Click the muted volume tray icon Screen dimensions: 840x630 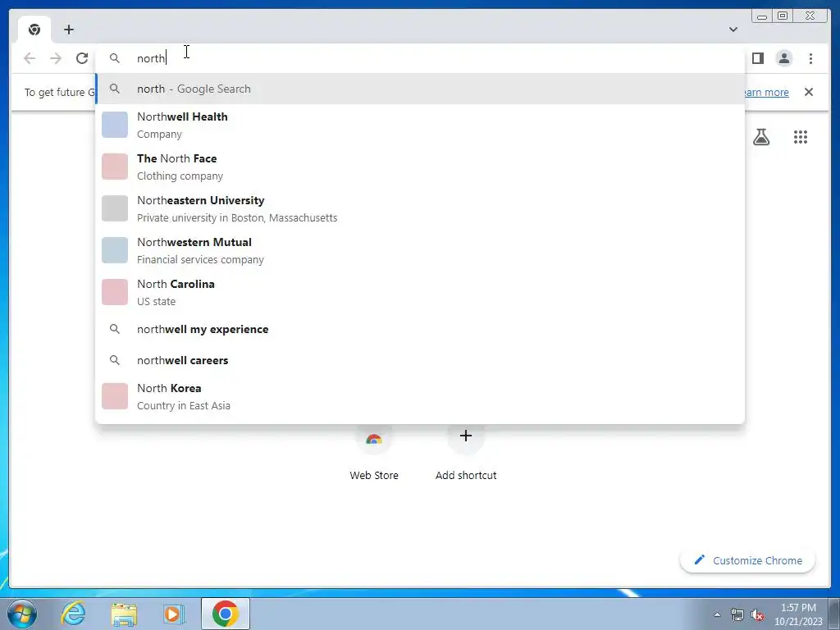click(x=757, y=614)
